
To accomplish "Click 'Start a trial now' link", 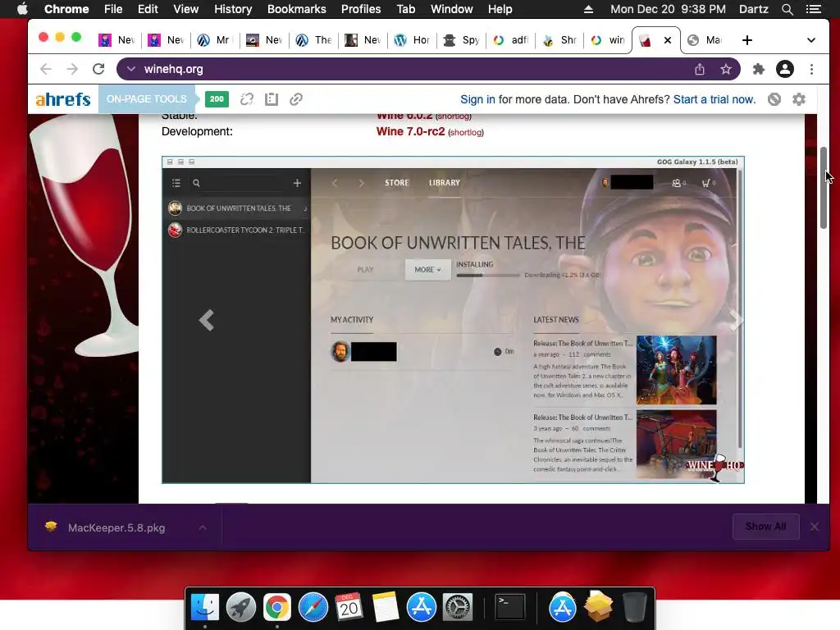I will [714, 99].
